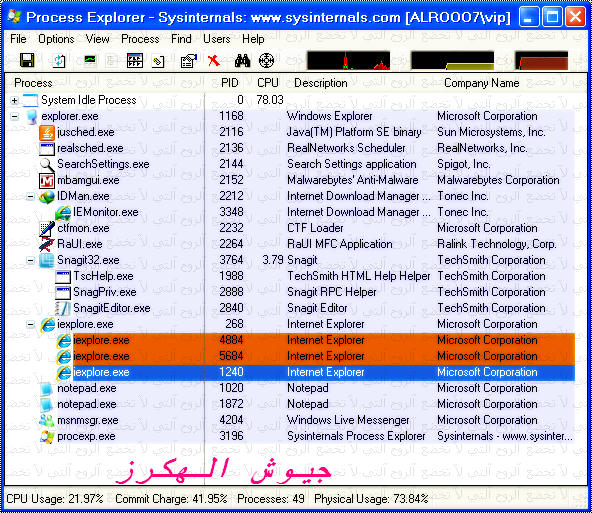The width and height of the screenshot is (592, 513).
Task: Click the TscHelp.exe window icon
Action: 63,277
